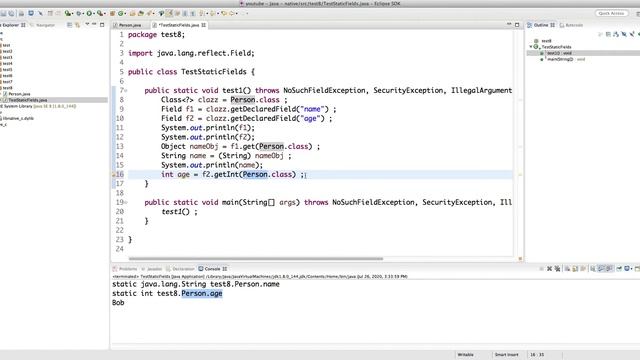640x360 pixels.
Task: Open the Debug dropdown arrow
Action: 83,13
